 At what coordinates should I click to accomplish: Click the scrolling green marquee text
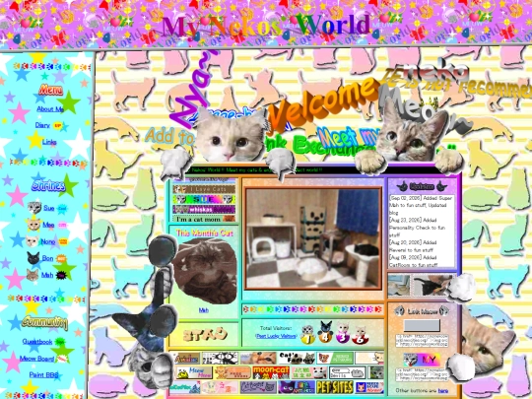pyautogui.click(x=257, y=170)
